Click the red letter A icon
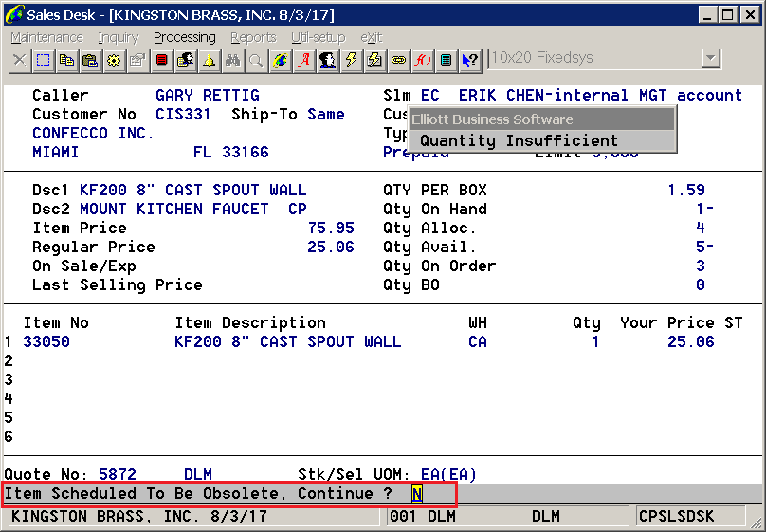 [304, 61]
